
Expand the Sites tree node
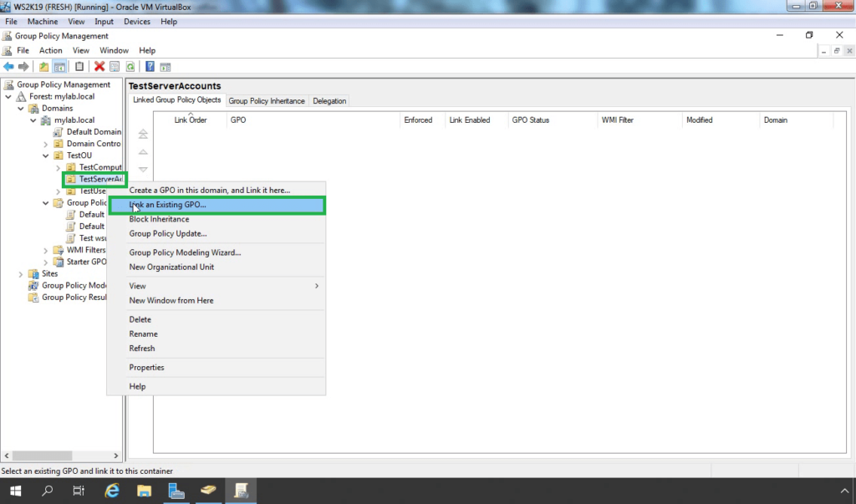[x=21, y=274]
